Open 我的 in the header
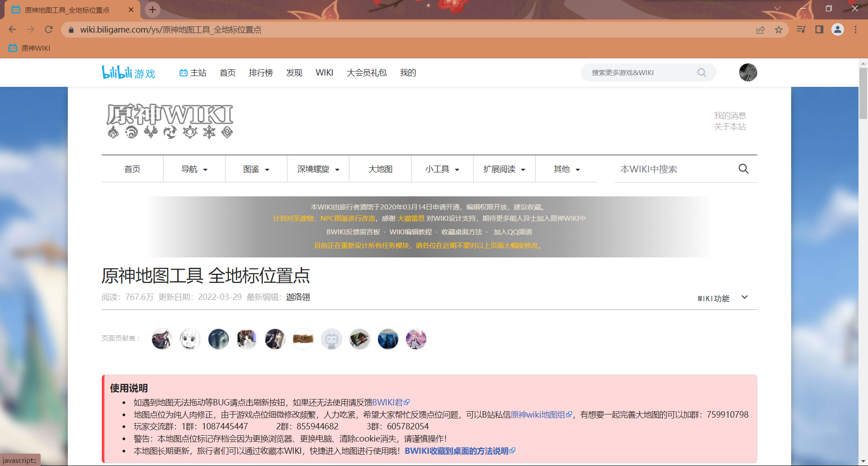 (x=408, y=72)
